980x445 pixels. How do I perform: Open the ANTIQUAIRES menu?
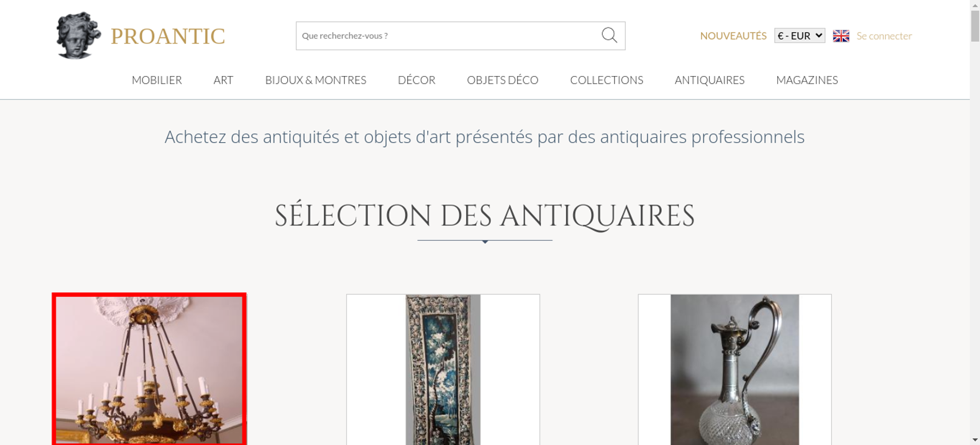tap(710, 80)
